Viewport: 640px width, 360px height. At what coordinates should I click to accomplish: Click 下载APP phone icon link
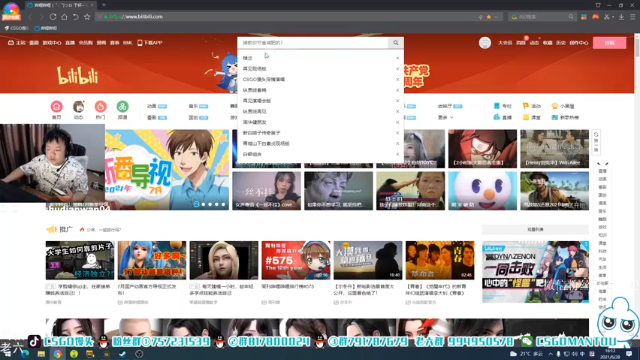point(150,42)
